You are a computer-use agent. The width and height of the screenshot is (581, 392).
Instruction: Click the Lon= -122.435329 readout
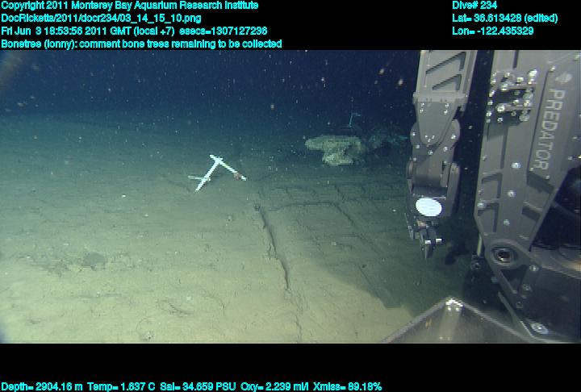point(492,31)
